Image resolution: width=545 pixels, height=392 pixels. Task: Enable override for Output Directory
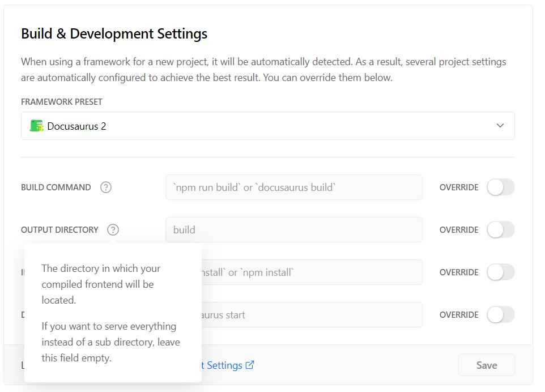tap(500, 230)
